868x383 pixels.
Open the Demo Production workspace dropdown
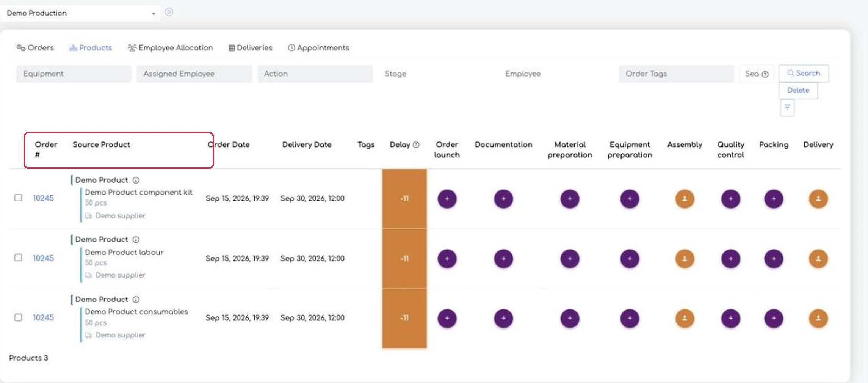[80, 13]
